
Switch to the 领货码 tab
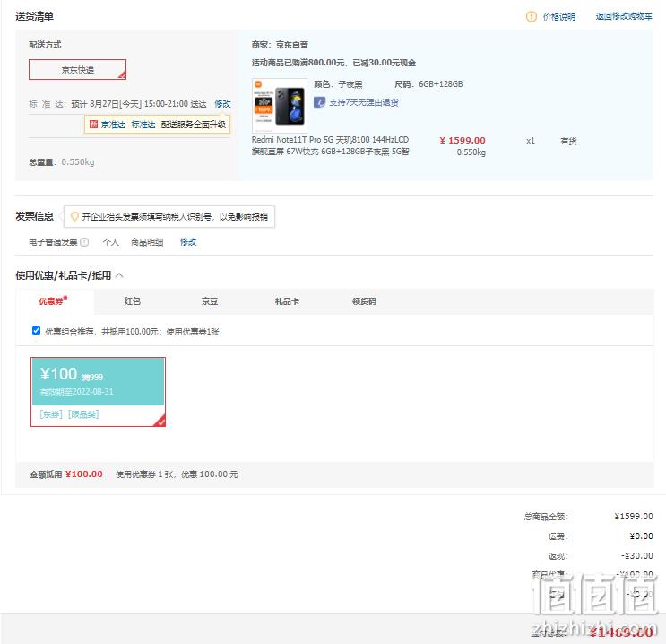coord(364,301)
